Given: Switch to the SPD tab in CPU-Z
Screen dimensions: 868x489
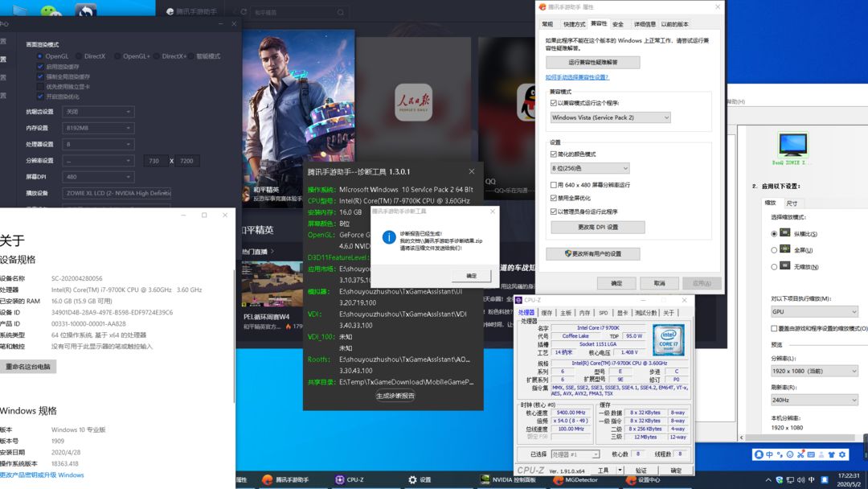Looking at the screenshot, I should (x=604, y=313).
